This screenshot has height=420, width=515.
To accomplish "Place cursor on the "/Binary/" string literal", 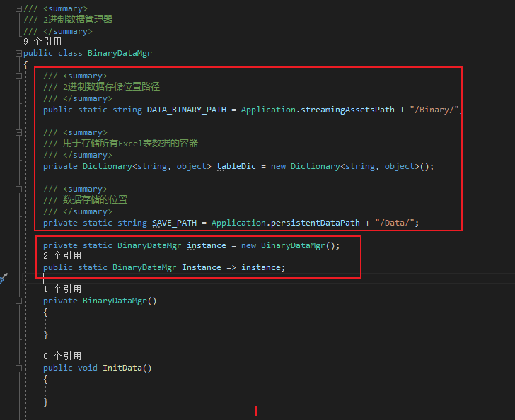I will [434, 110].
